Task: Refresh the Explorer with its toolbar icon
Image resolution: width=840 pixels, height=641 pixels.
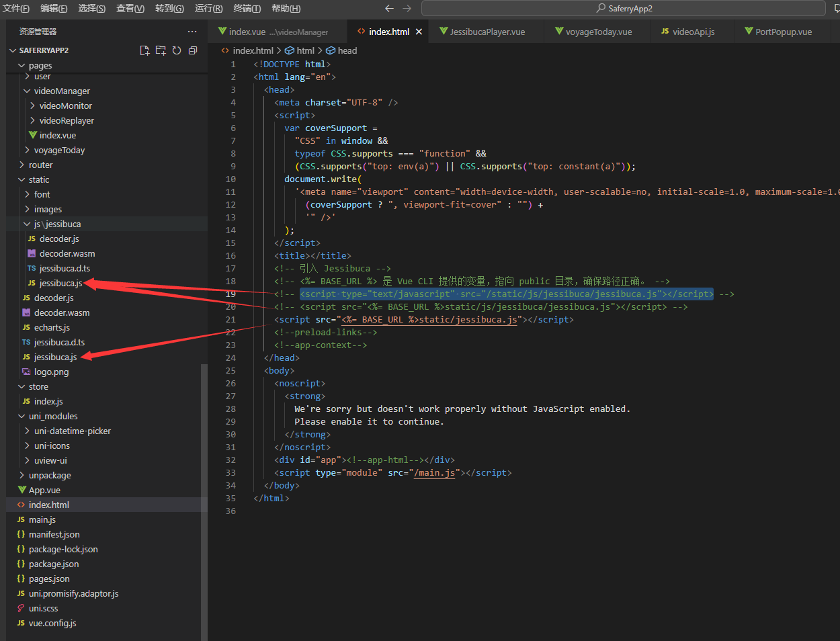Action: [176, 50]
